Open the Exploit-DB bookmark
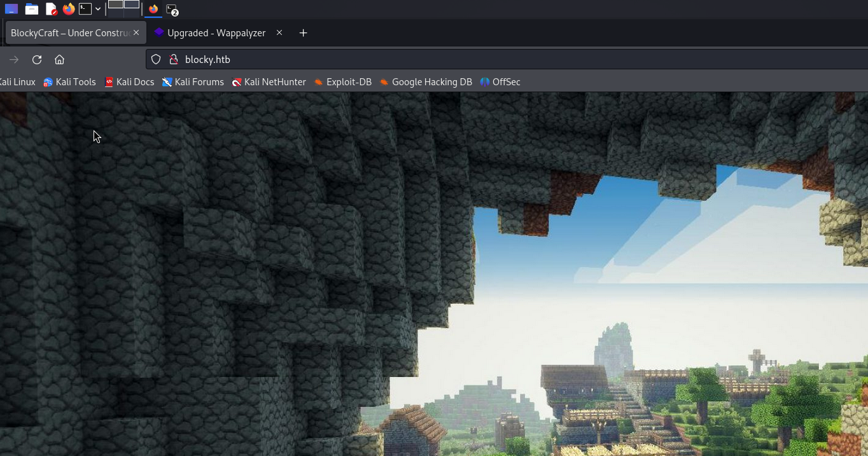 (x=343, y=82)
